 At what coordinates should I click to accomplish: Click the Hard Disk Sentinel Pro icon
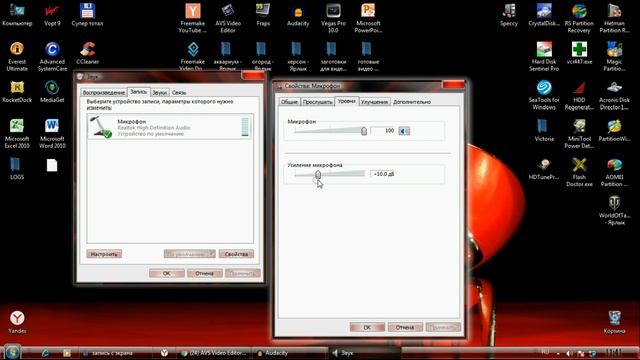point(544,56)
